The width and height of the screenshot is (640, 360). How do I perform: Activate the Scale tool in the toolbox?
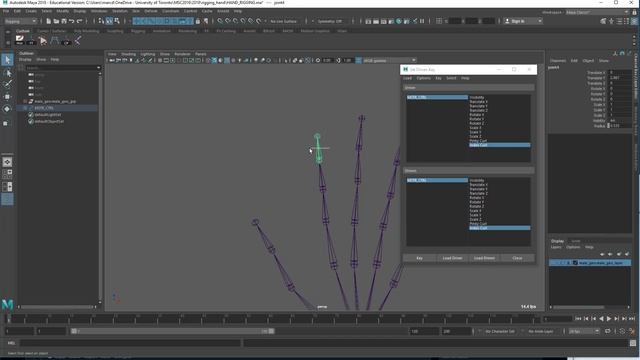(6, 123)
